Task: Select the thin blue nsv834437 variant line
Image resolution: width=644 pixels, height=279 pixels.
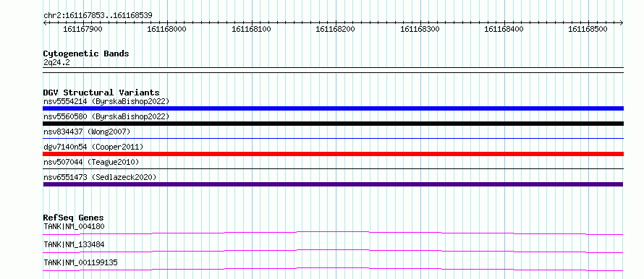Action: pos(333,139)
